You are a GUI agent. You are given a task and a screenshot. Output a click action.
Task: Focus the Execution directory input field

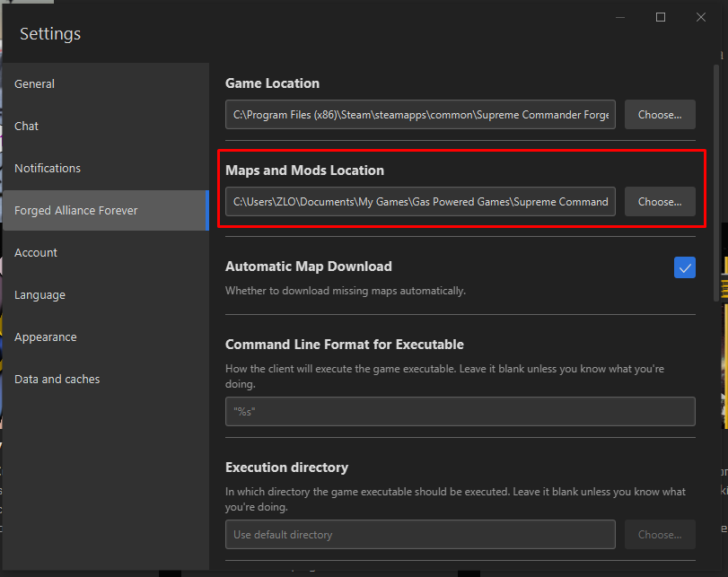[420, 535]
